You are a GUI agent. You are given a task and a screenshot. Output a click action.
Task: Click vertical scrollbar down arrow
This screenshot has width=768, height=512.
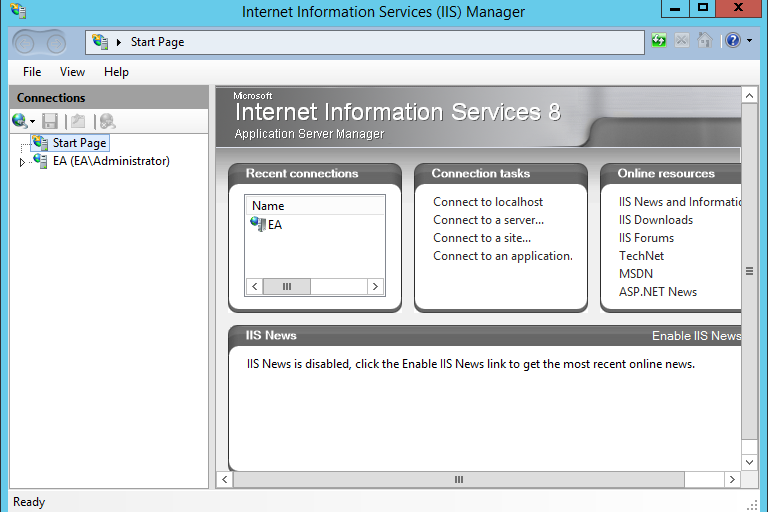coord(749,462)
